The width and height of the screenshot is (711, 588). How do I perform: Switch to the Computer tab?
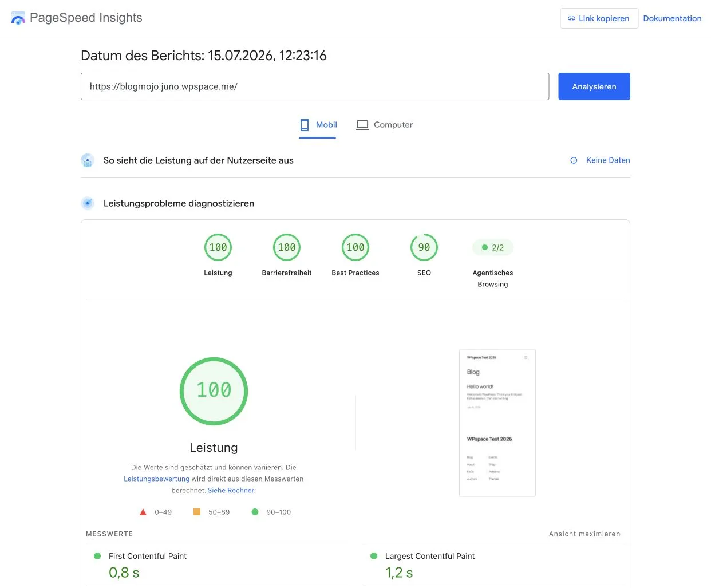pos(384,125)
